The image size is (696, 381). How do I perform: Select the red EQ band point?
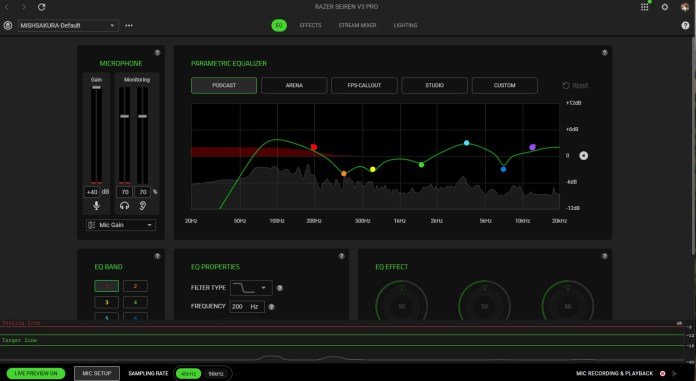tap(314, 147)
